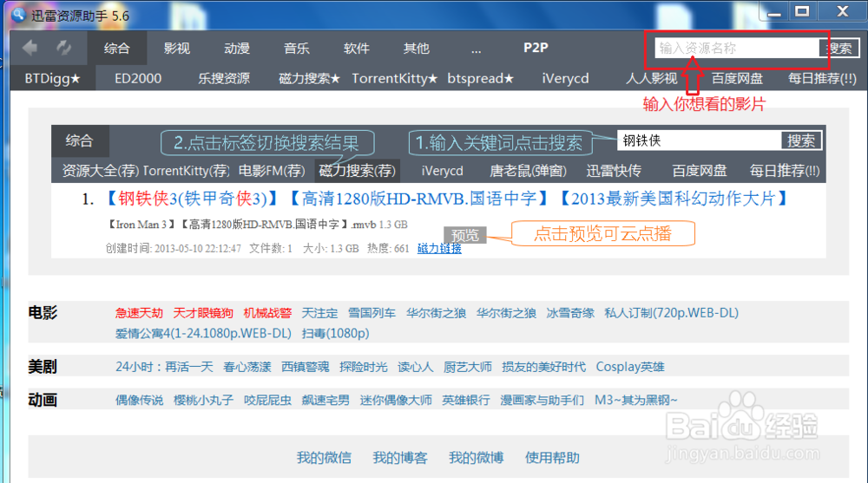
Task: Open the movie link 天注定
Action: (x=319, y=313)
